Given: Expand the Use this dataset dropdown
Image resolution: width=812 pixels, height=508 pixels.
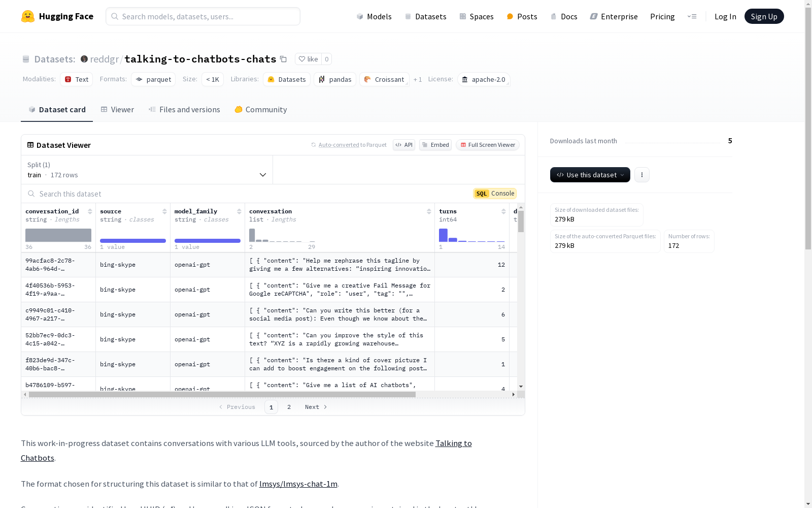Looking at the screenshot, I should point(590,175).
